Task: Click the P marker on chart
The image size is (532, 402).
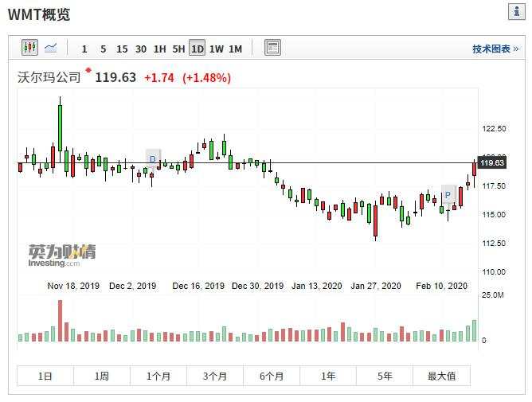Action: click(448, 195)
